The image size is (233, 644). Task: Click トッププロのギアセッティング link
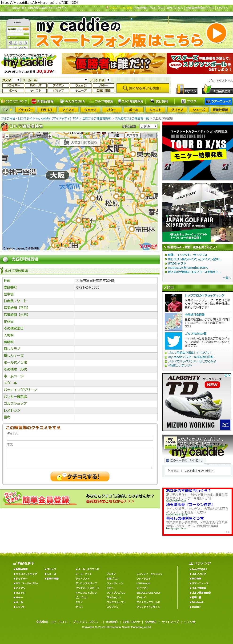[x=204, y=295]
